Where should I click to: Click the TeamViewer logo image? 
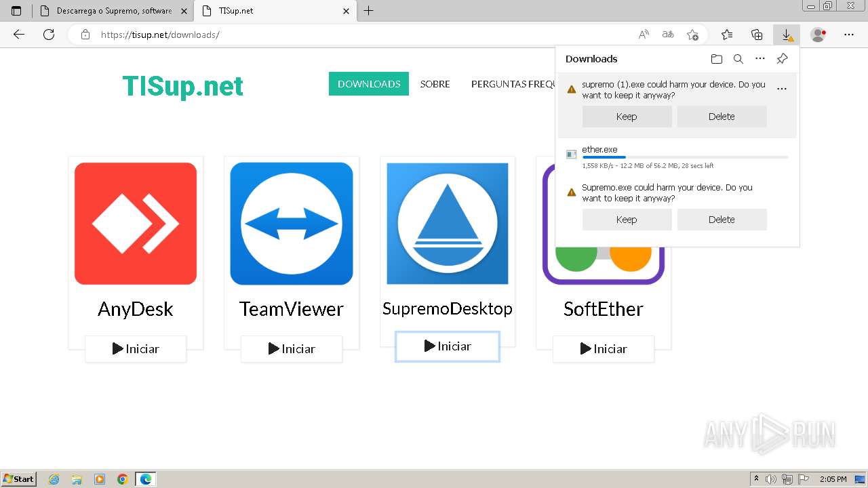tap(292, 224)
